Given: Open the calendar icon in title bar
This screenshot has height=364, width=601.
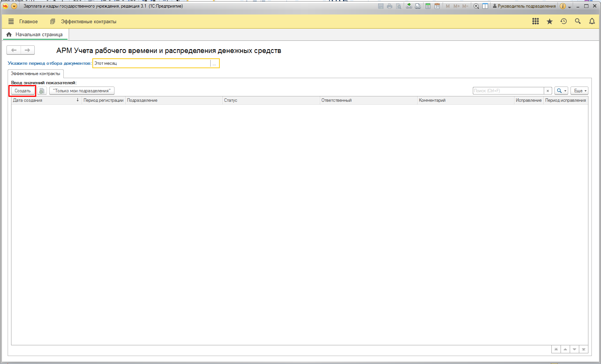Looking at the screenshot, I should (x=437, y=6).
